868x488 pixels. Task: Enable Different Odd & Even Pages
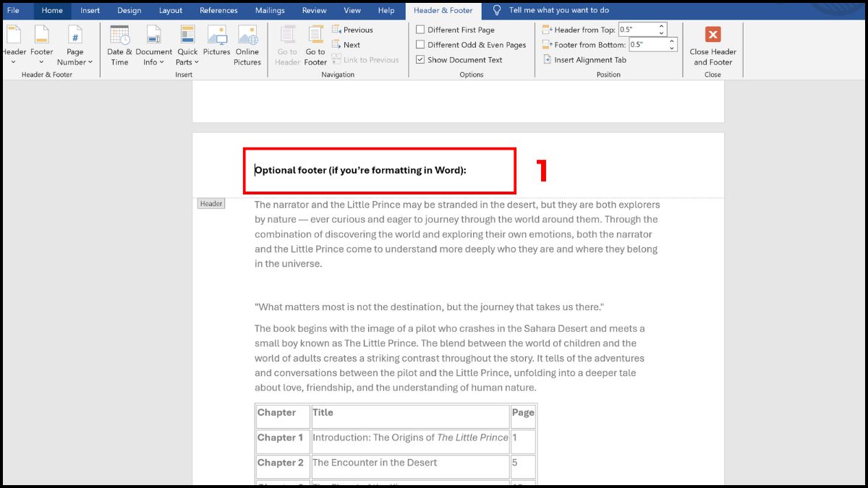421,44
